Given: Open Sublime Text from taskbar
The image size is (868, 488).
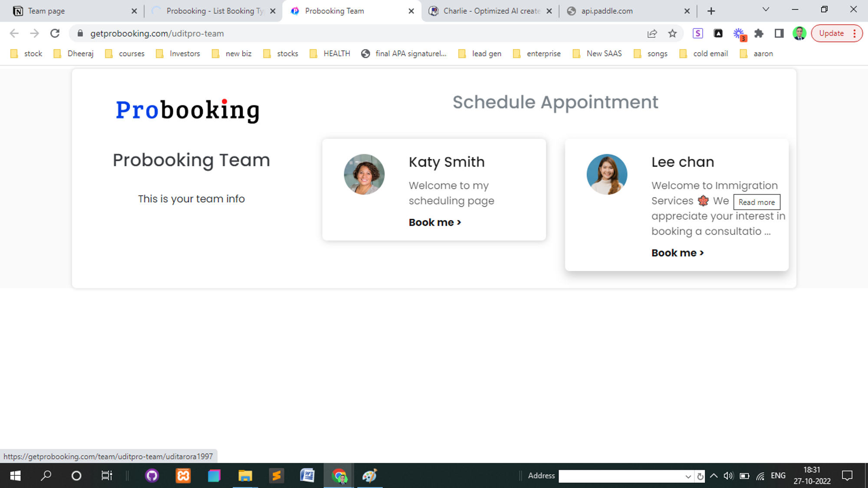Looking at the screenshot, I should click(276, 476).
